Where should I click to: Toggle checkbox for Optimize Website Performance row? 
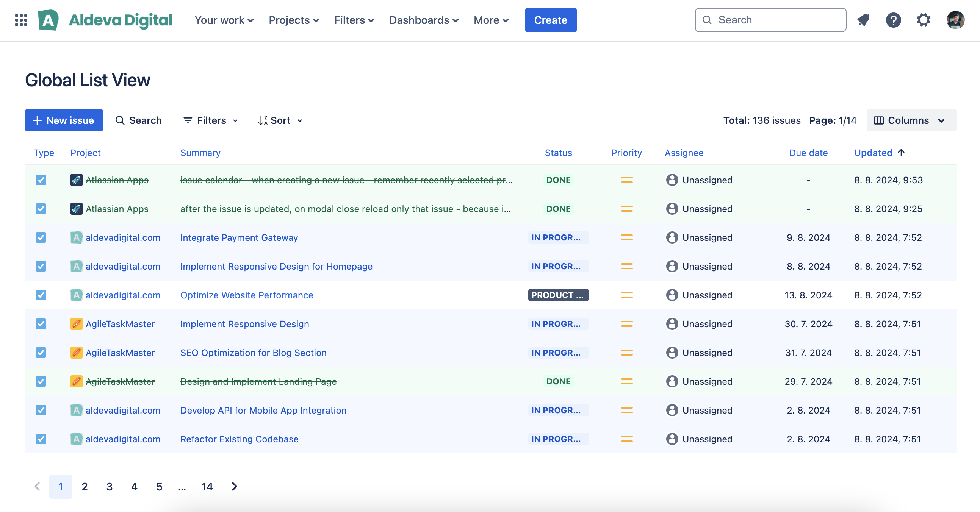41,295
